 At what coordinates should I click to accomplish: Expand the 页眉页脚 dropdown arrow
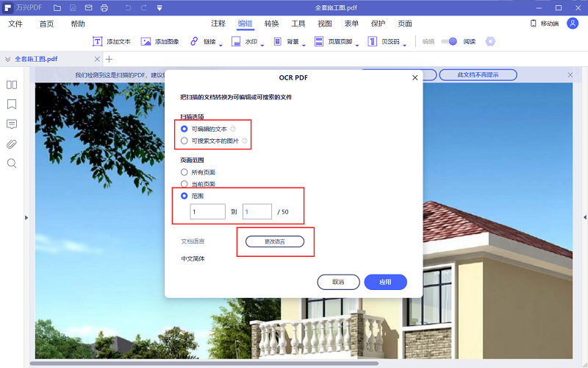pyautogui.click(x=357, y=46)
